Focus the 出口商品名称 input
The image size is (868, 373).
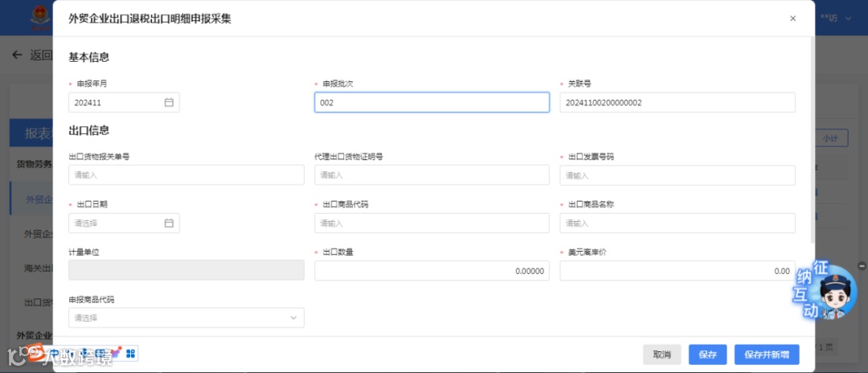pyautogui.click(x=678, y=223)
